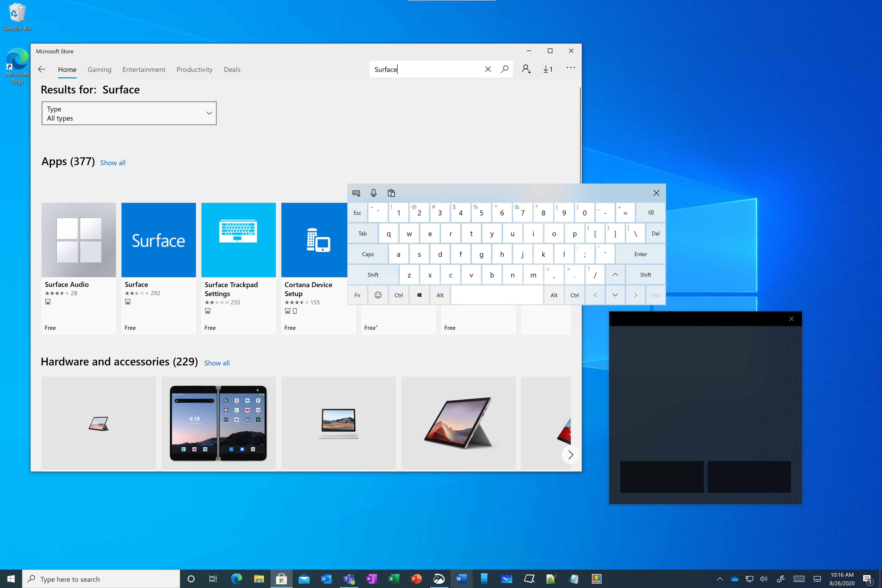The image size is (882, 588).
Task: Click the Show all link for Apps
Action: click(112, 162)
